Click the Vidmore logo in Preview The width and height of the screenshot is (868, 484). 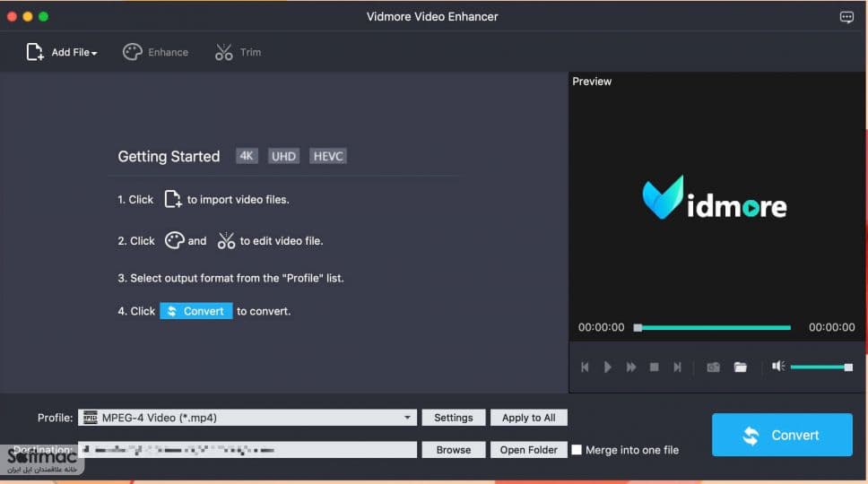tap(714, 198)
